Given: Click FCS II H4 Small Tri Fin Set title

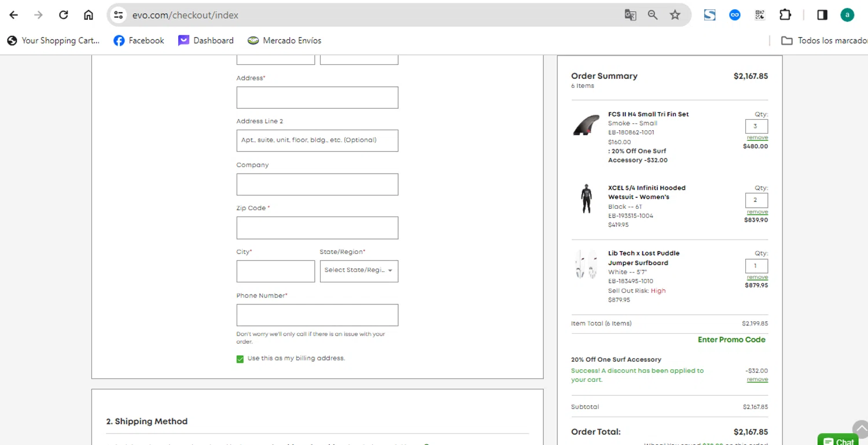Looking at the screenshot, I should pos(648,114).
